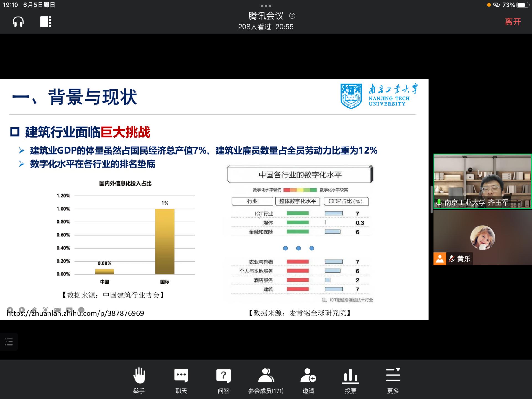This screenshot has height=399, width=532.
Task: Tap 齐玉军's active green microphone indicator
Action: point(439,203)
